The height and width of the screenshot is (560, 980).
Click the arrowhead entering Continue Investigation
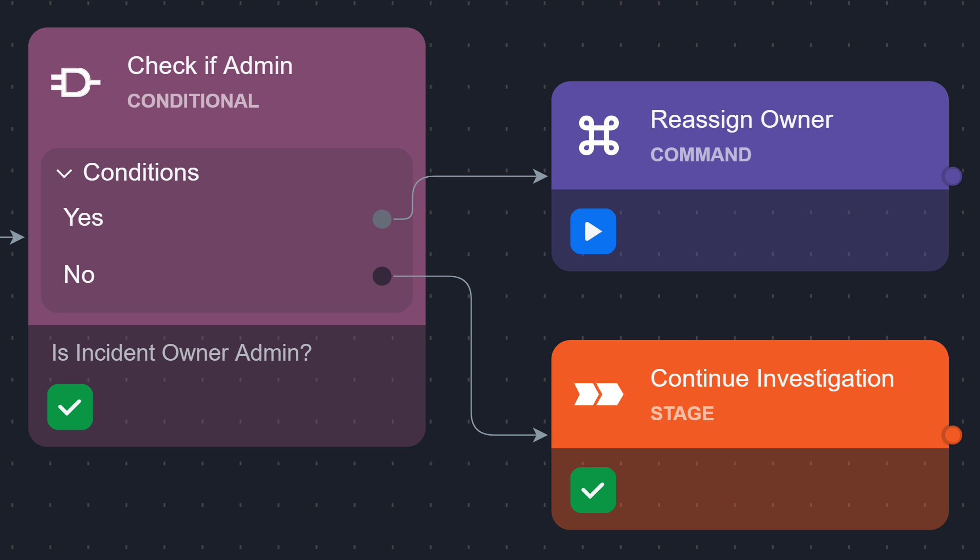(541, 435)
